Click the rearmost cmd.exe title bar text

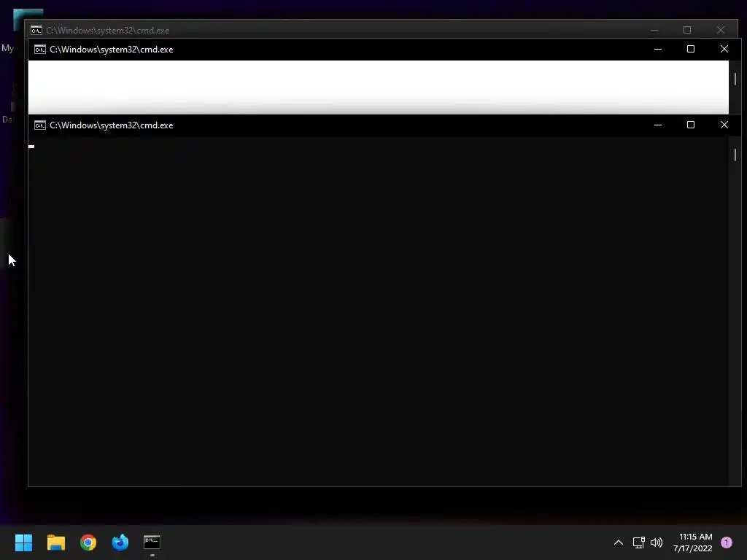(108, 31)
